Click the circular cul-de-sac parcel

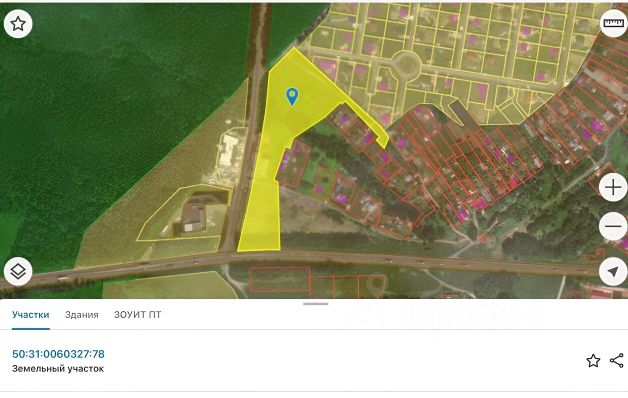pos(406,64)
